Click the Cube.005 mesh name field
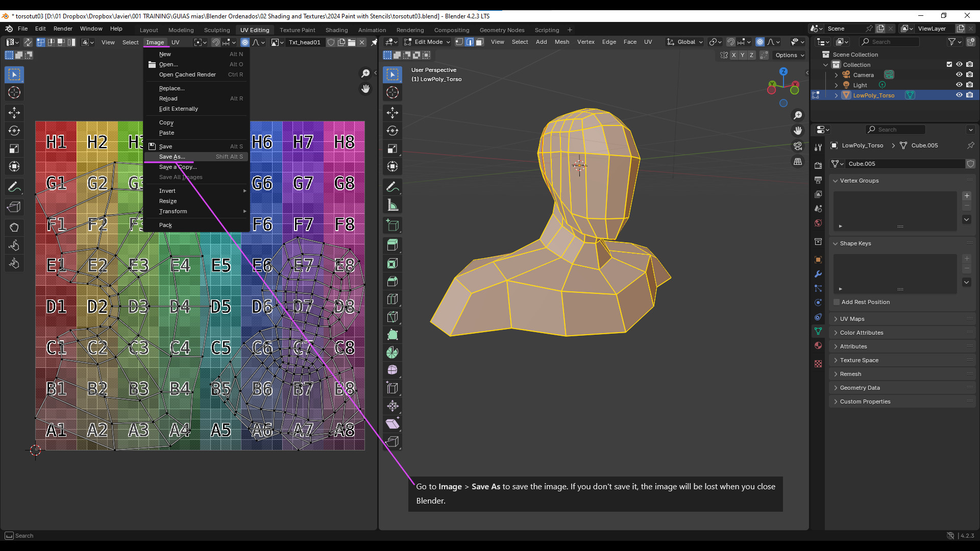980x551 pixels. click(x=905, y=164)
